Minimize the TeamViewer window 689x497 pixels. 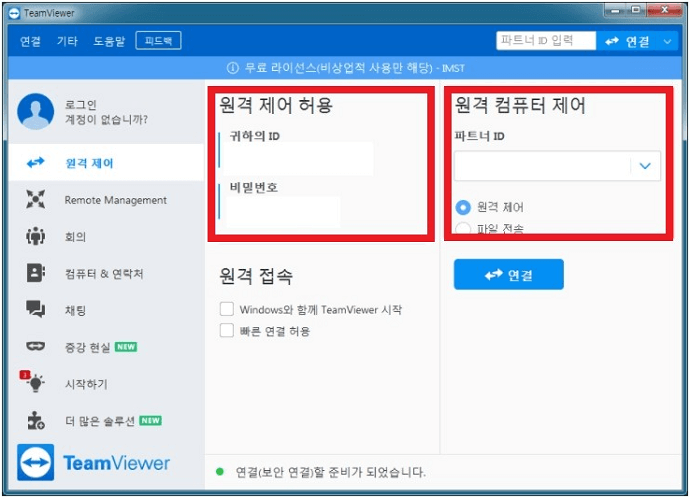click(x=615, y=11)
